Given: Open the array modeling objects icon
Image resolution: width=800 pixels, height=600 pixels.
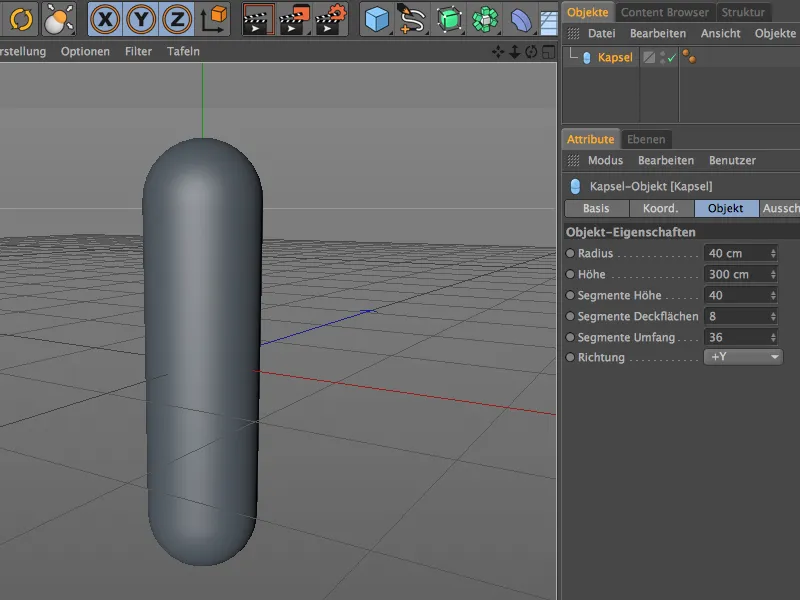Looking at the screenshot, I should pyautogui.click(x=485, y=19).
